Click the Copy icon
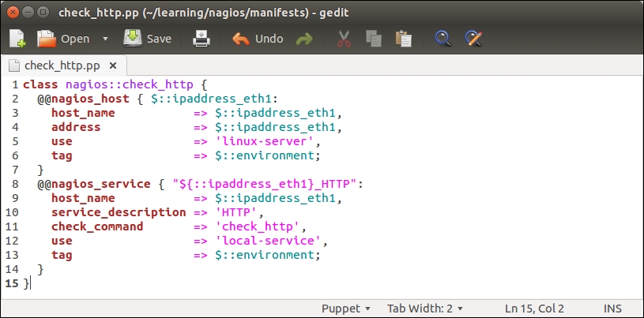644x318 pixels. 374,39
